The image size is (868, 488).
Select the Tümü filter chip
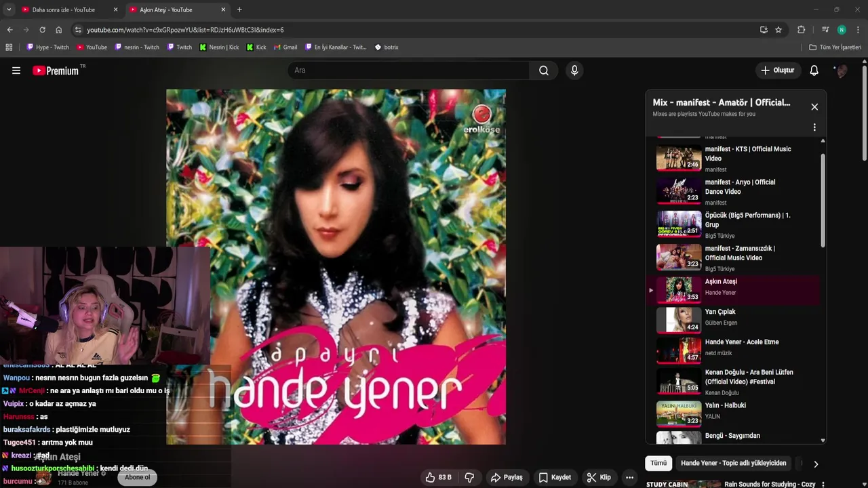coord(659,463)
